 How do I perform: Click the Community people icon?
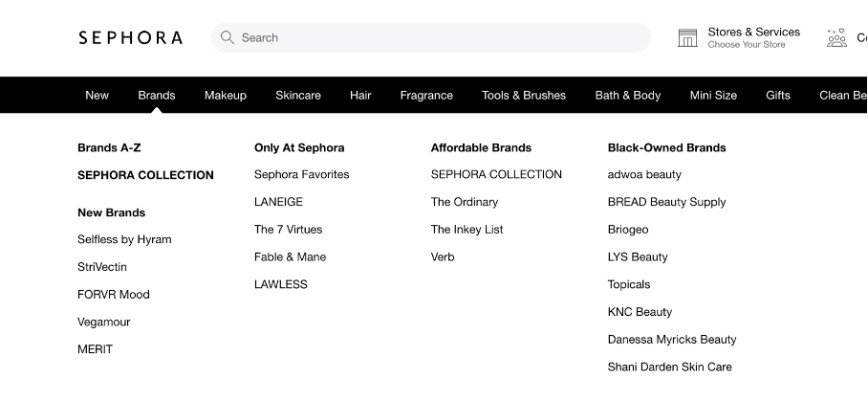point(836,37)
